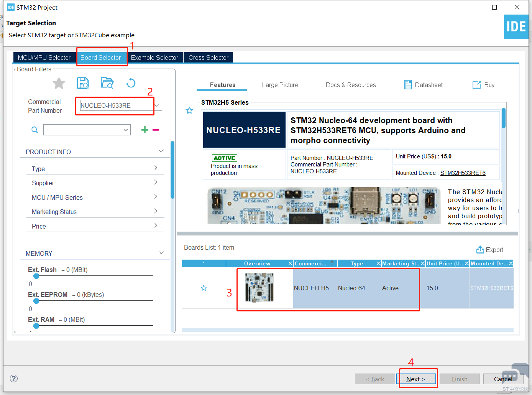Screen dimensions: 532x395
Task: Show favorite boards with the star icon
Action: pos(59,83)
